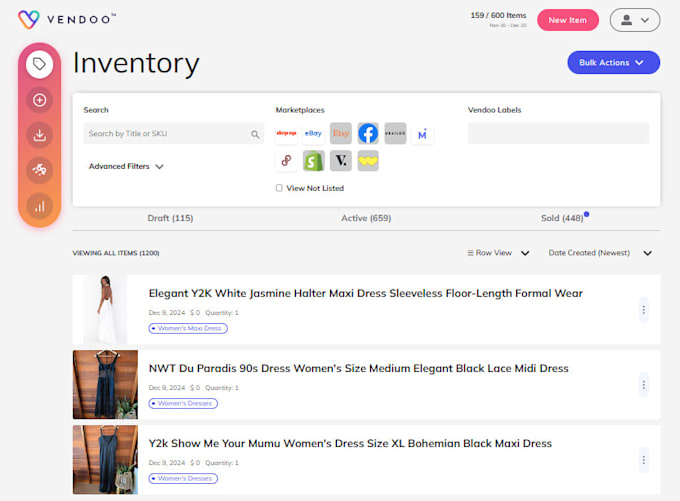Screen dimensions: 680x501
Task: Open the analytics bar chart sidebar icon
Action: pyautogui.click(x=39, y=206)
